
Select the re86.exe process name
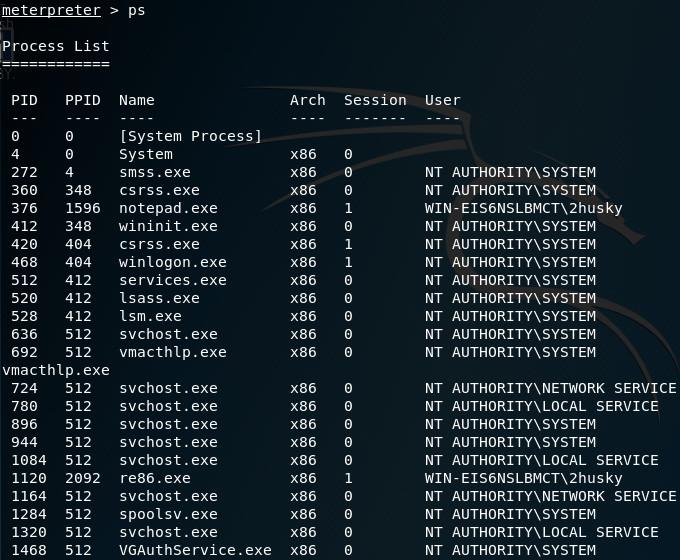point(155,478)
